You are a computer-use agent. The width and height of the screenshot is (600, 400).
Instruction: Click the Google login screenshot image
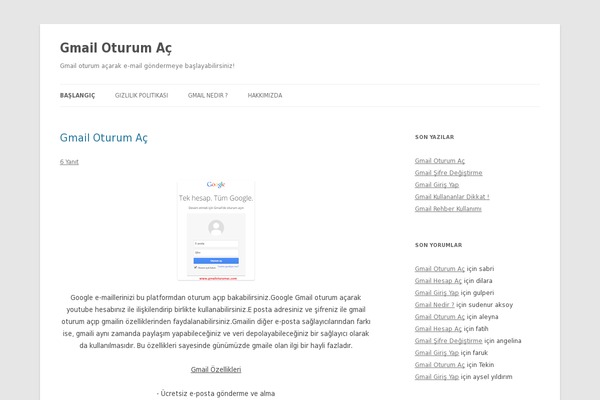(x=216, y=230)
